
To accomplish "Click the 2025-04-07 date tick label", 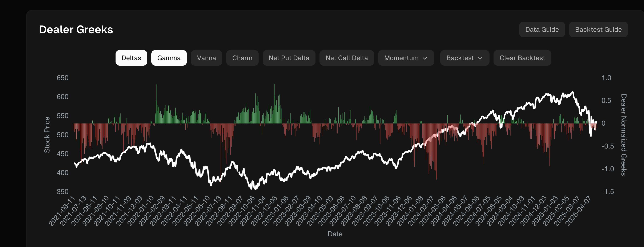I will [579, 211].
